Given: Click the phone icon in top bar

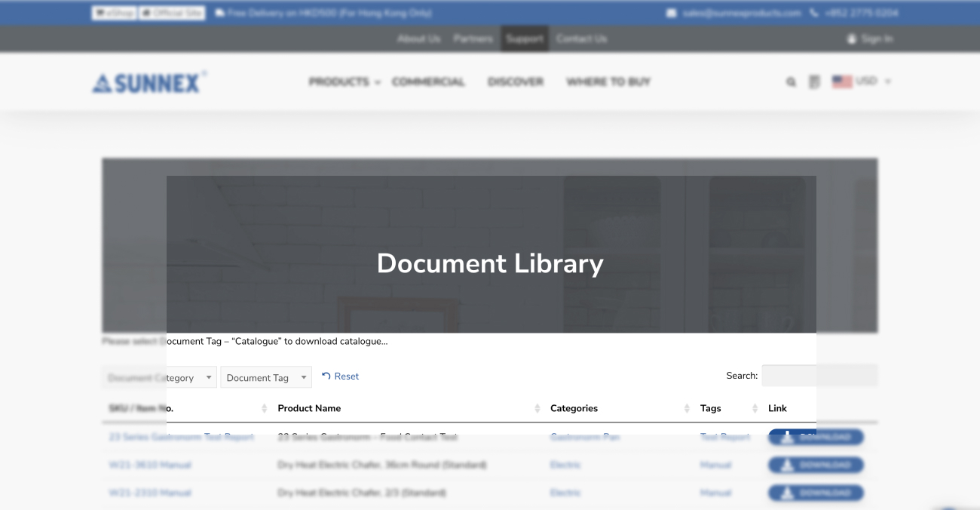Looking at the screenshot, I should [814, 13].
